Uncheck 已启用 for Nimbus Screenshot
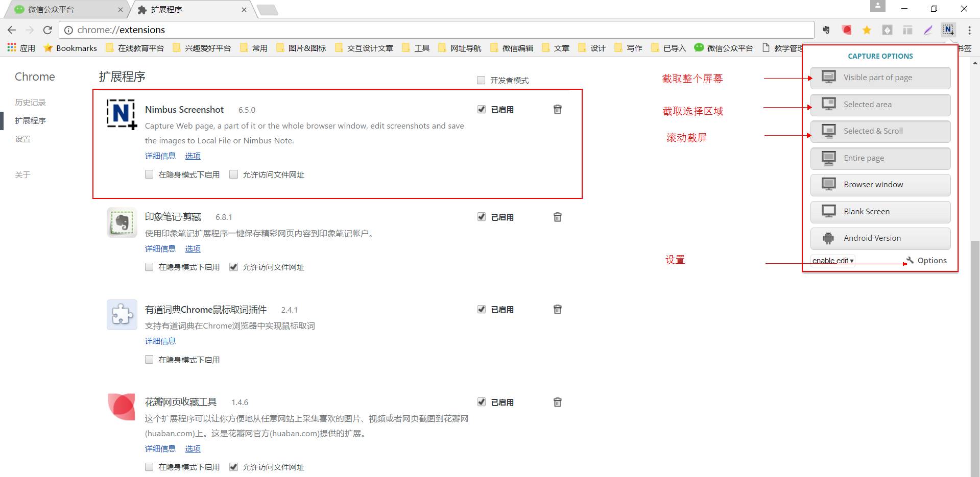980x477 pixels. tap(481, 109)
